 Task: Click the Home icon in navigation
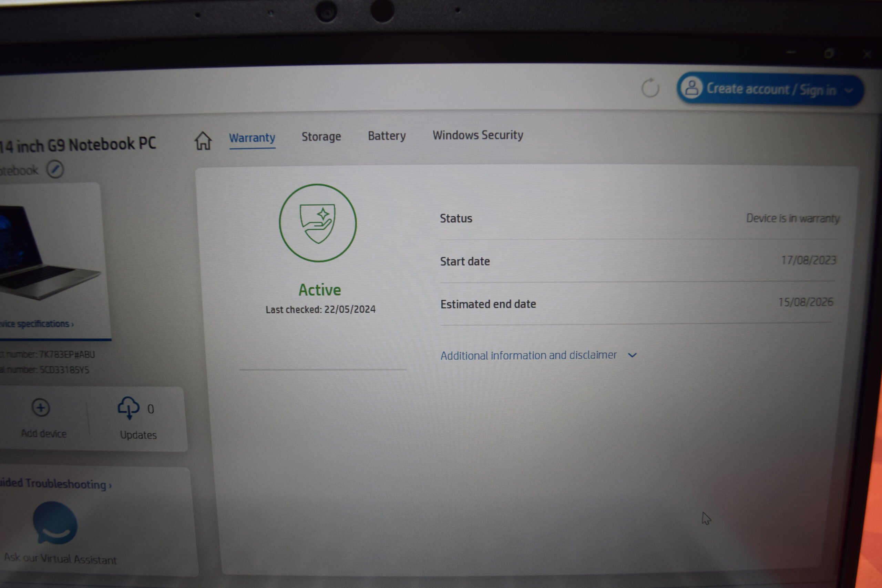(x=203, y=141)
